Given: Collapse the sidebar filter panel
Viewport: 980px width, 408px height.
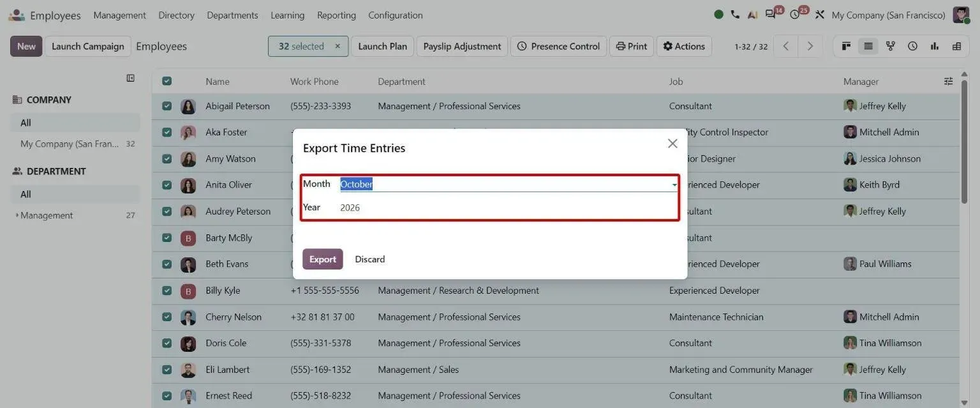Looking at the screenshot, I should pyautogui.click(x=130, y=78).
